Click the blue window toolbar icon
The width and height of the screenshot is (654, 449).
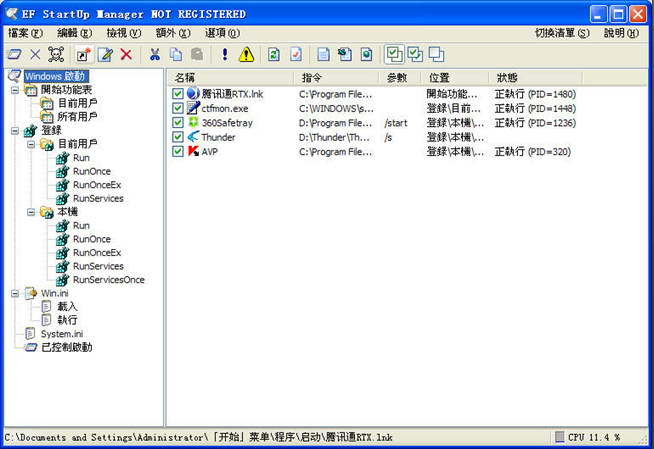15,54
